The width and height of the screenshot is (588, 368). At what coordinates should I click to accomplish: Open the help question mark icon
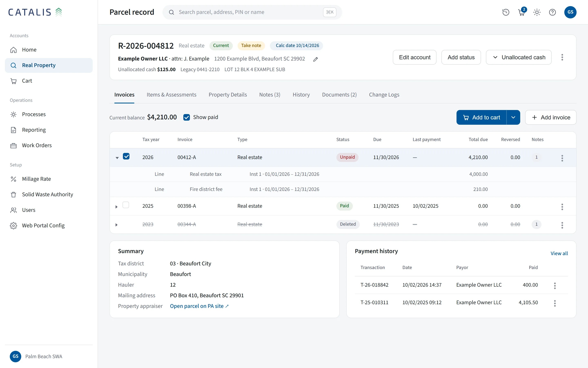pos(552,12)
